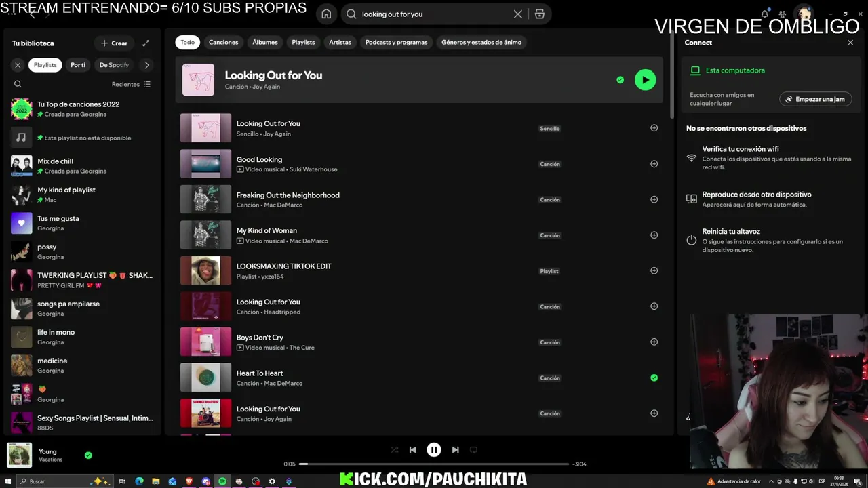The height and width of the screenshot is (488, 868).
Task: Add Boys Don't Cry to liked songs
Action: [654, 342]
